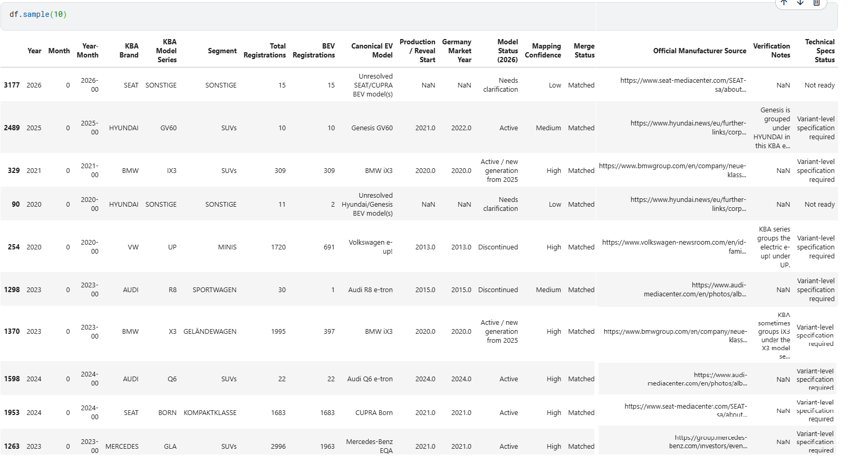Click the MINIS segment cell
Image resolution: width=868 pixels, height=463 pixels.
click(227, 247)
